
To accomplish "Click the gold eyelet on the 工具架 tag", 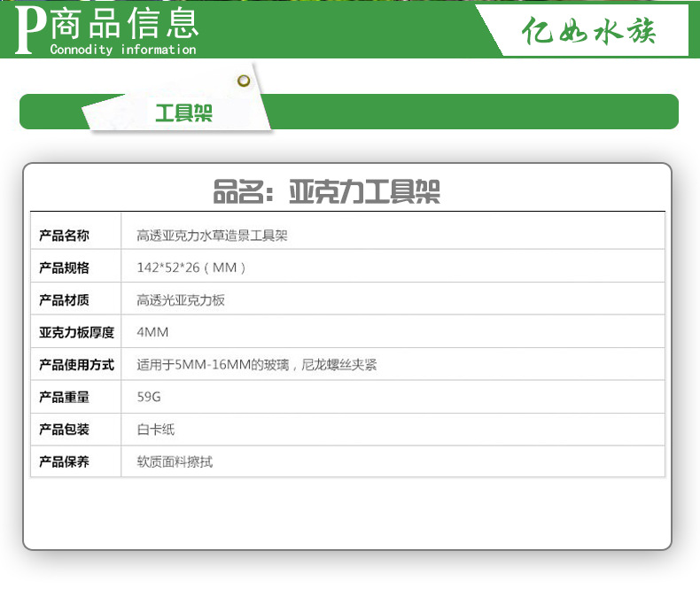I will click(244, 81).
